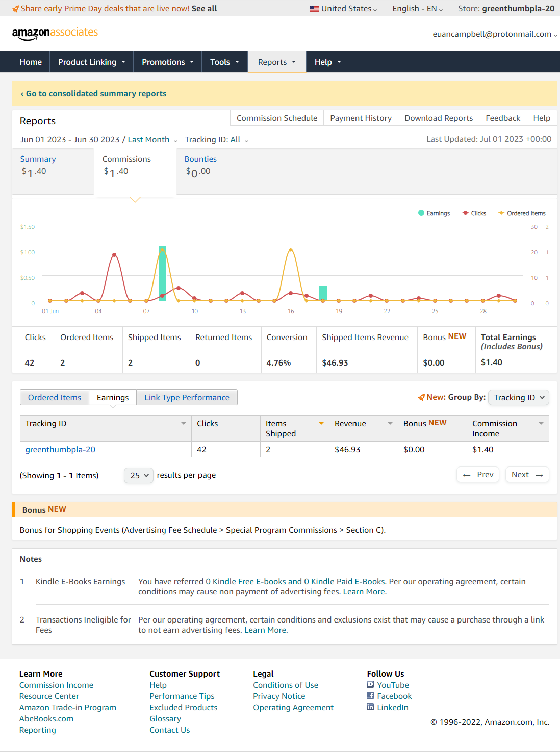
Task: Open the Tracking ID: All filter
Action: click(217, 140)
